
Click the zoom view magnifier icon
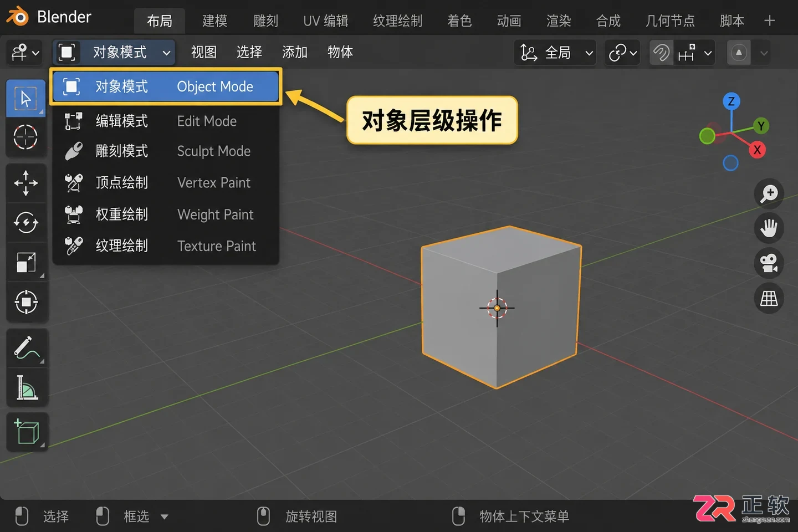[x=769, y=194]
